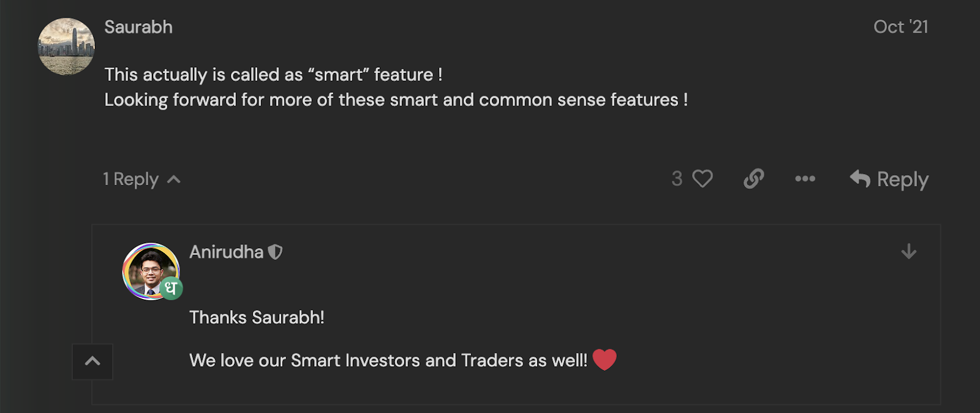Image resolution: width=980 pixels, height=413 pixels.
Task: Open Anirudha's profile picture
Action: click(150, 270)
